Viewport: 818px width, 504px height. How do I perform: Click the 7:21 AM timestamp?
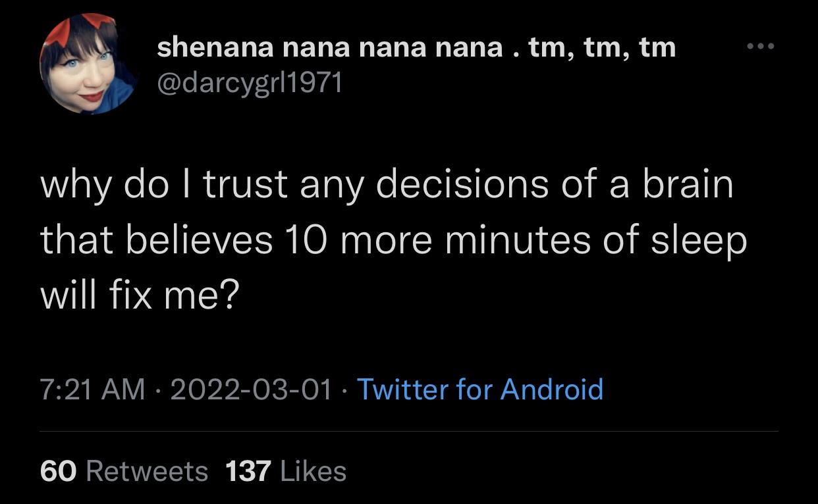click(x=92, y=390)
